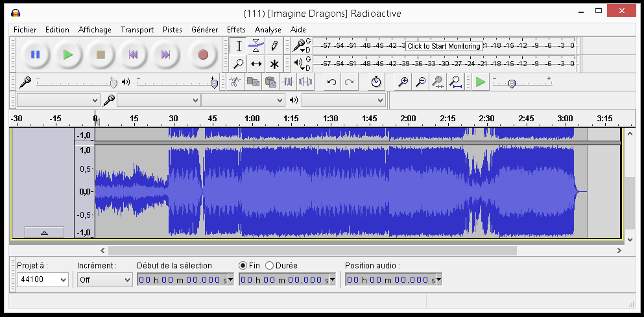Image resolution: width=644 pixels, height=317 pixels.
Task: Collapse the track with the triangle button
Action: coord(44,233)
